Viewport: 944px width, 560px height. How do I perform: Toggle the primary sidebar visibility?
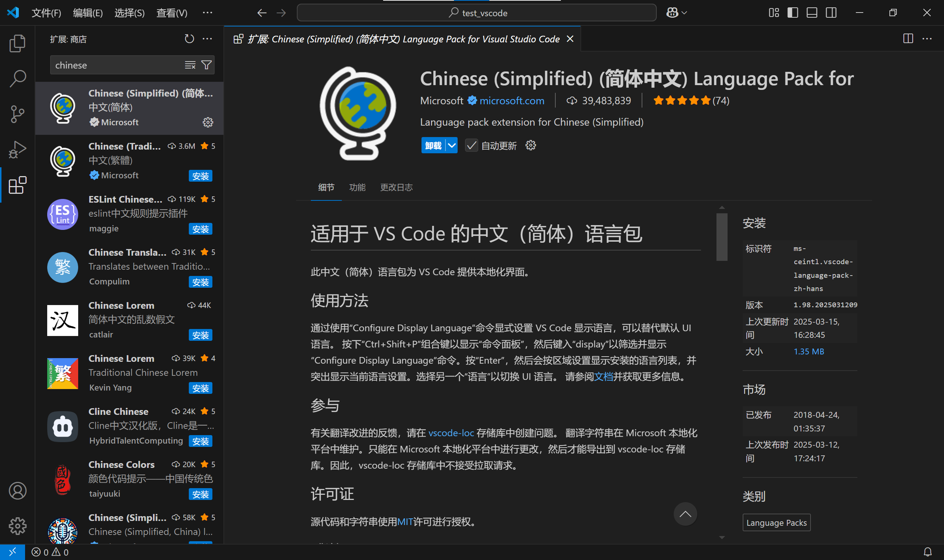coord(792,13)
